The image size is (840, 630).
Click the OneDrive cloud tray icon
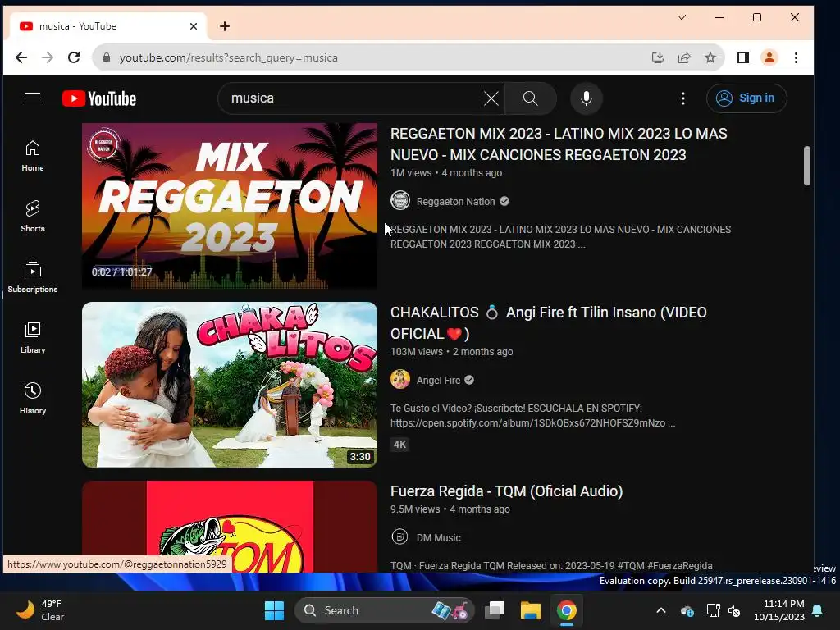(x=687, y=610)
